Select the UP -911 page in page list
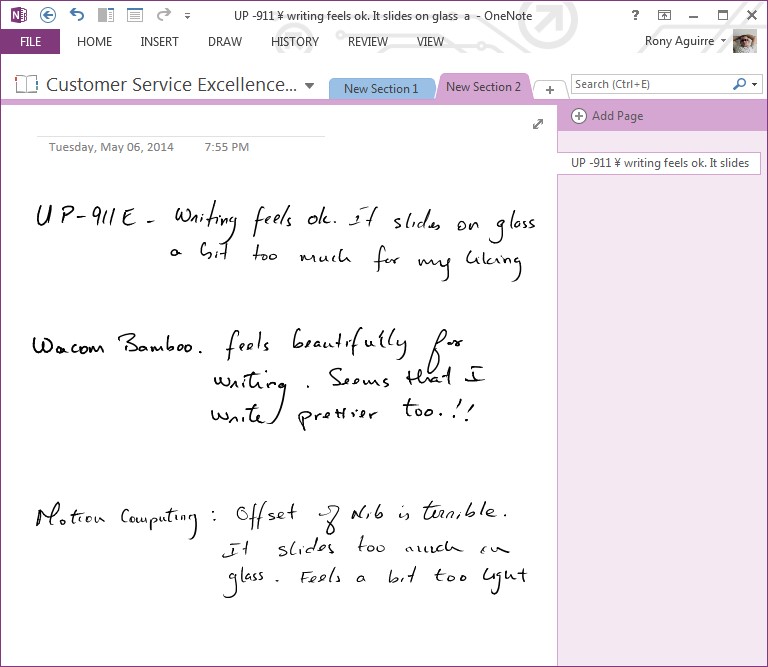Viewport: 768px width, 667px height. pyautogui.click(x=659, y=163)
